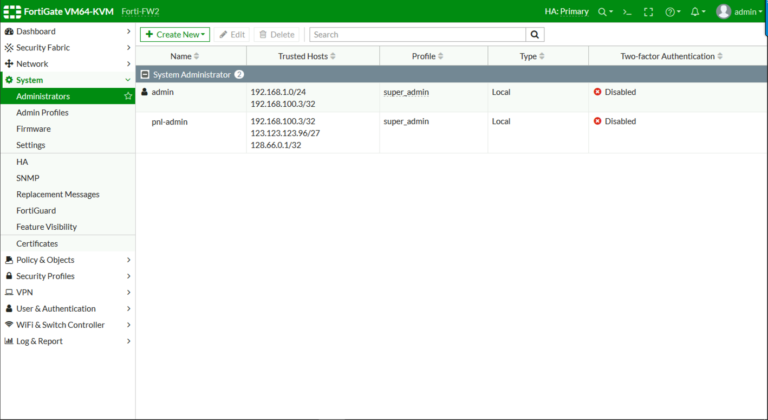768x420 pixels.
Task: Sort by Two-factor Authentication column arrows
Action: point(720,56)
